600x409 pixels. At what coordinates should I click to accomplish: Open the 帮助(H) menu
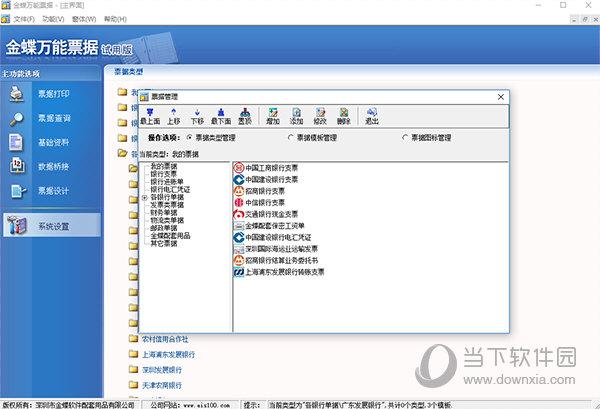pyautogui.click(x=115, y=19)
